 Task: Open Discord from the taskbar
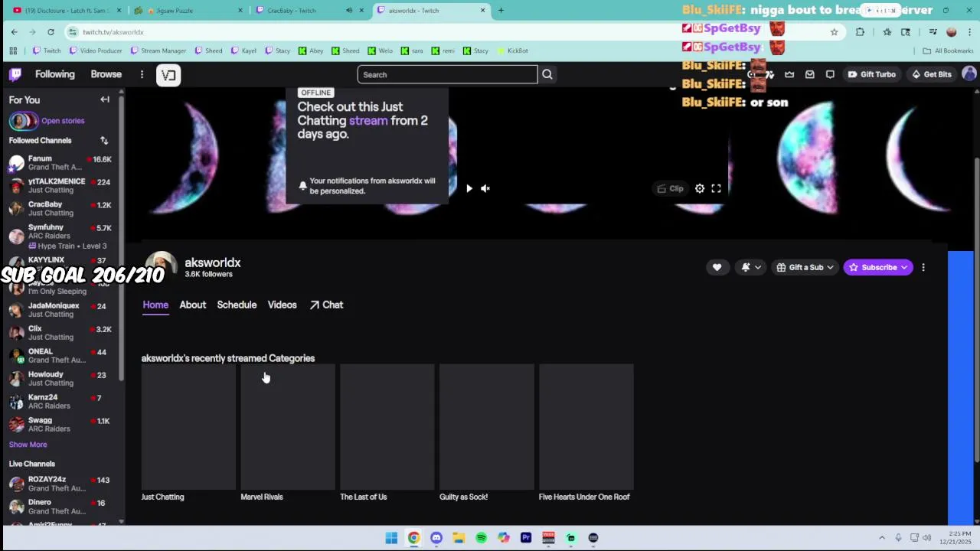pos(436,538)
